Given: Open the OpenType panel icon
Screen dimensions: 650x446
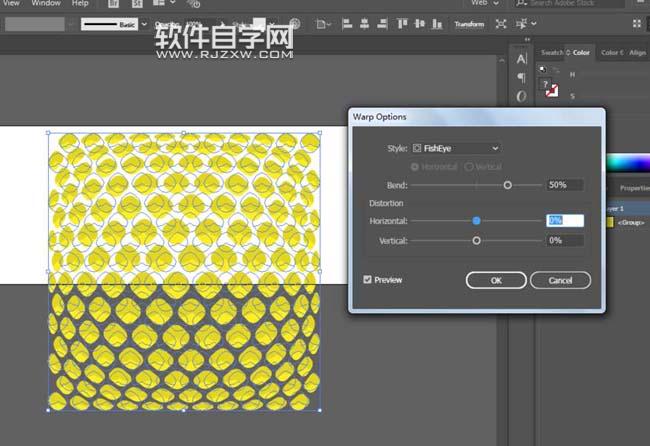Looking at the screenshot, I should pos(521,96).
